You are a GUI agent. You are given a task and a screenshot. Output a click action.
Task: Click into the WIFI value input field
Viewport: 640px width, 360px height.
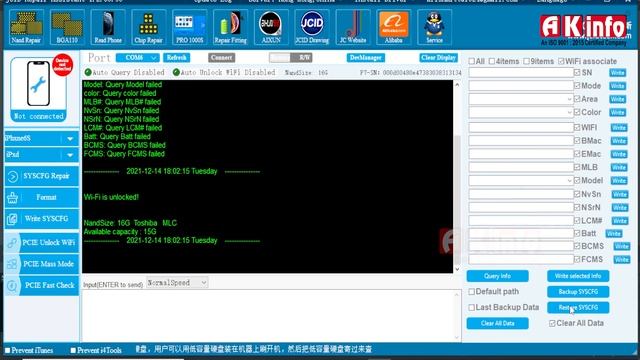click(x=521, y=127)
